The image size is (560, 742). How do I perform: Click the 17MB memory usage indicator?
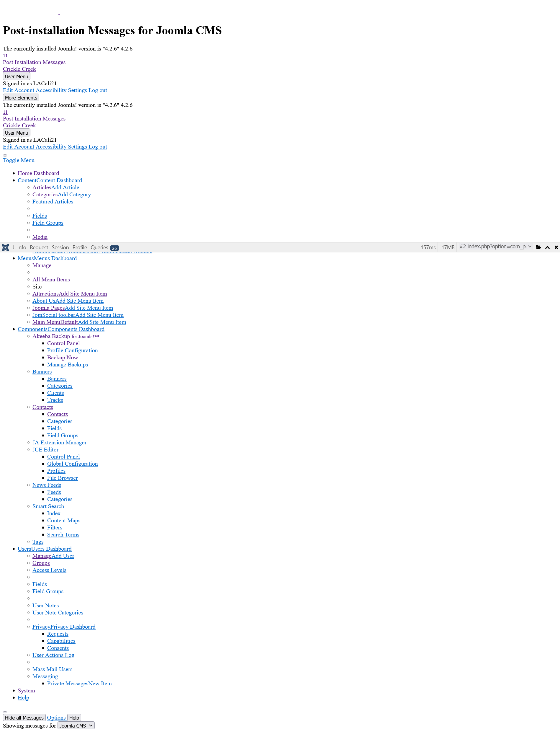(448, 247)
